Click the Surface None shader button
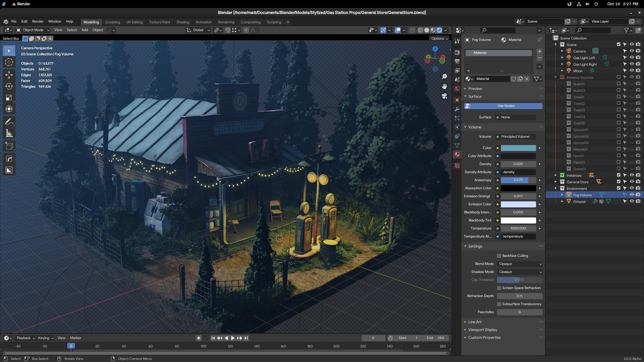The image size is (644, 362). point(515,117)
